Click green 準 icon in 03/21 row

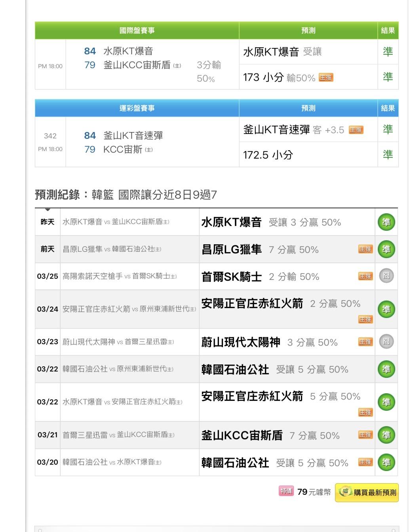pos(386,435)
